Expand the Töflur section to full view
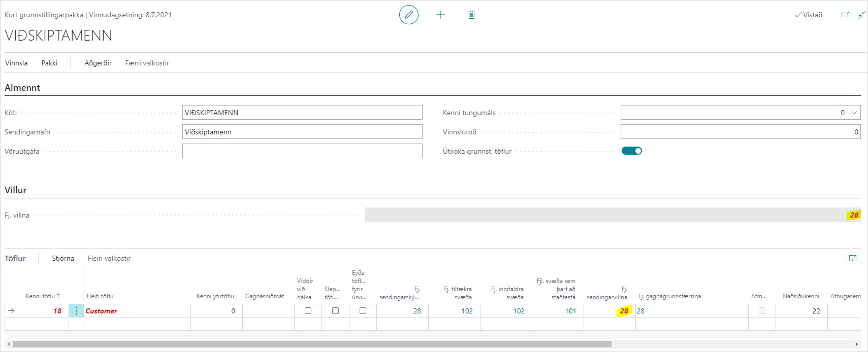Viewport: 868px width, 352px height. click(x=853, y=258)
